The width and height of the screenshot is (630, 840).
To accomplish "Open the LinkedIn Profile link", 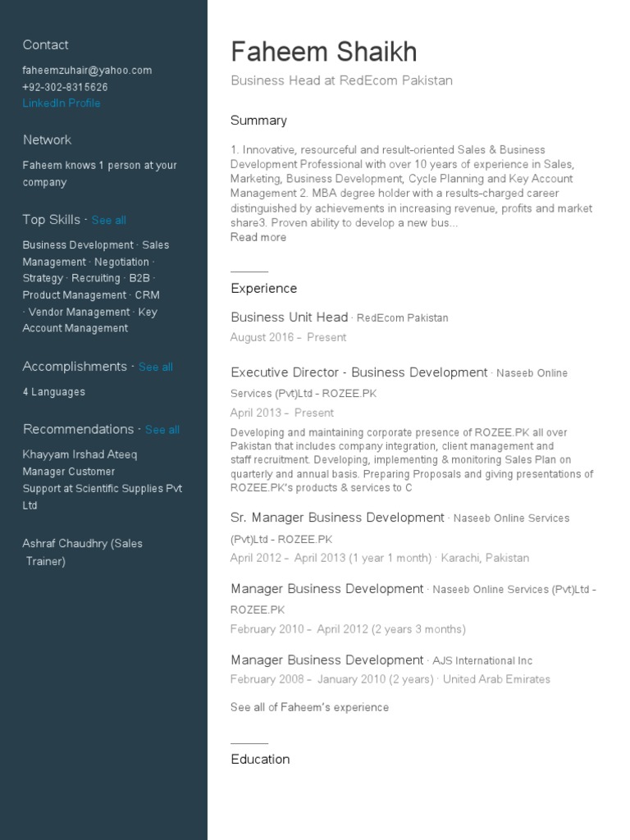I will [62, 103].
